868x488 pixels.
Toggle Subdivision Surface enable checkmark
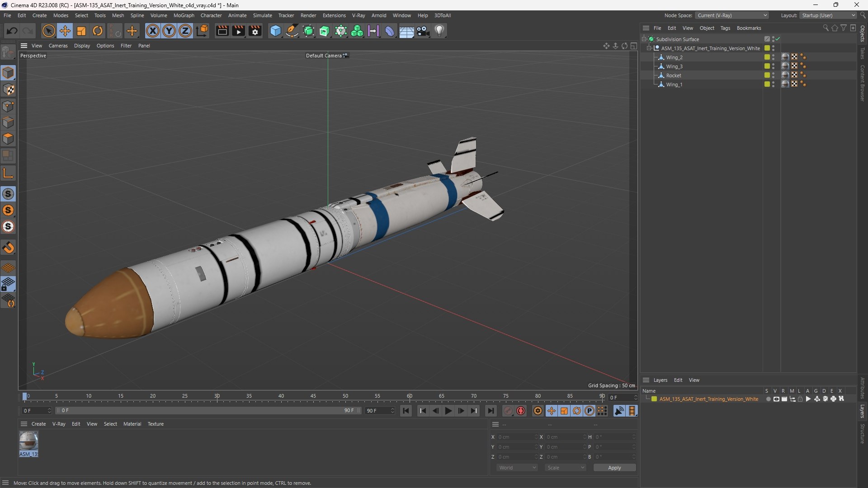coord(778,39)
